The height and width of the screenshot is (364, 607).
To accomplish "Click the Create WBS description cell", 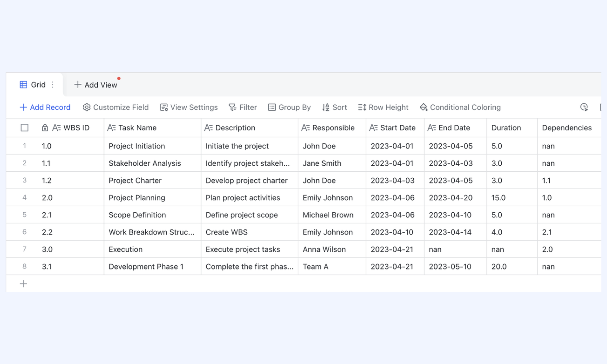I will [x=249, y=232].
